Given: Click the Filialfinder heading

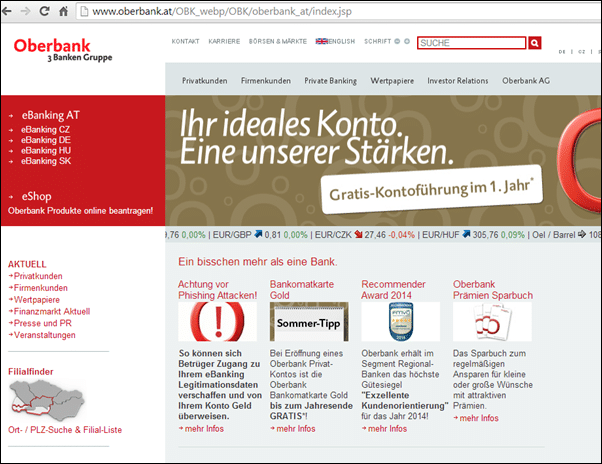Looking at the screenshot, I should tap(31, 372).
